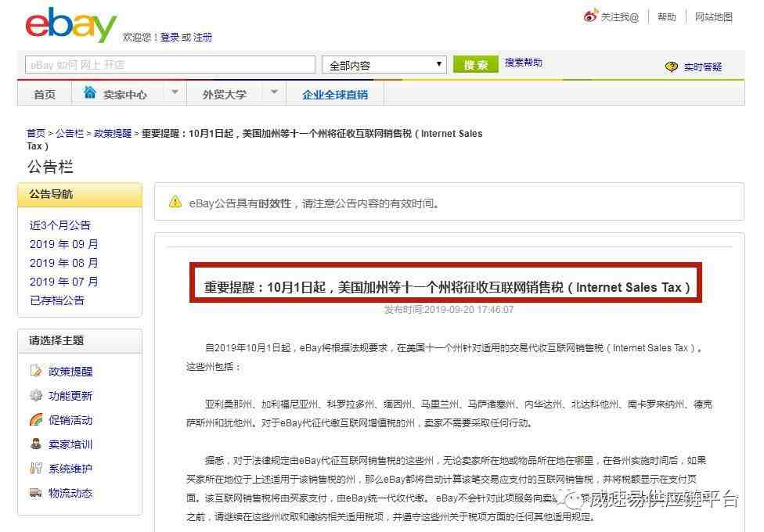Viewport: 764px width, 532px height.
Task: Open the 企业全球直销 nav tab
Action: point(335,95)
